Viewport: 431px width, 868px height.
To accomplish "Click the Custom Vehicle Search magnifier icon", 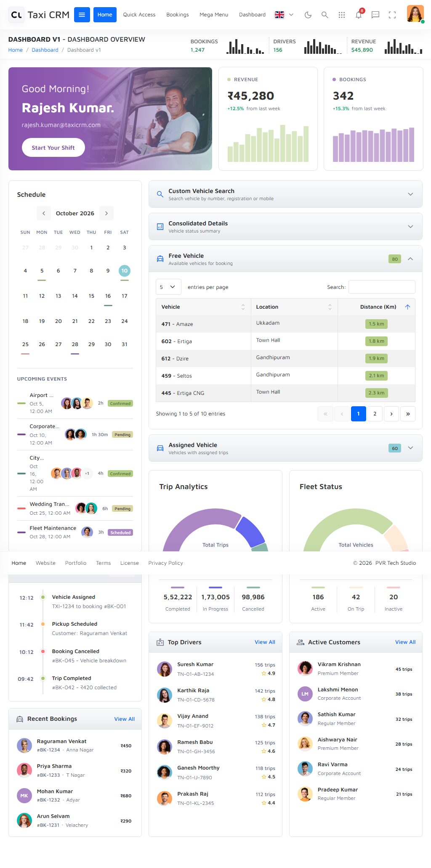I will coord(160,194).
